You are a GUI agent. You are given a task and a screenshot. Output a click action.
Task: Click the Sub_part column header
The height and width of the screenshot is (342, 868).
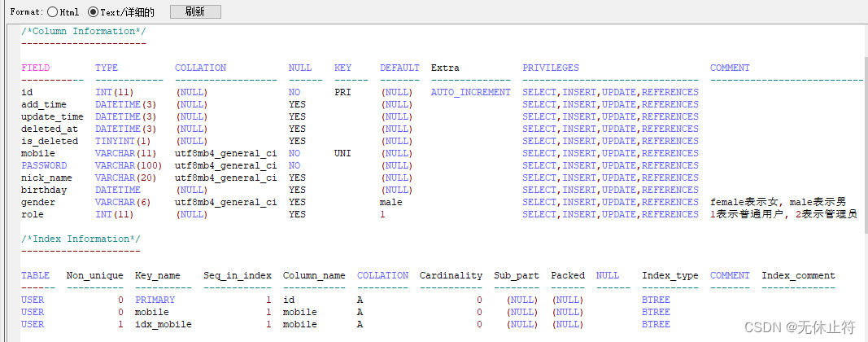click(x=517, y=275)
